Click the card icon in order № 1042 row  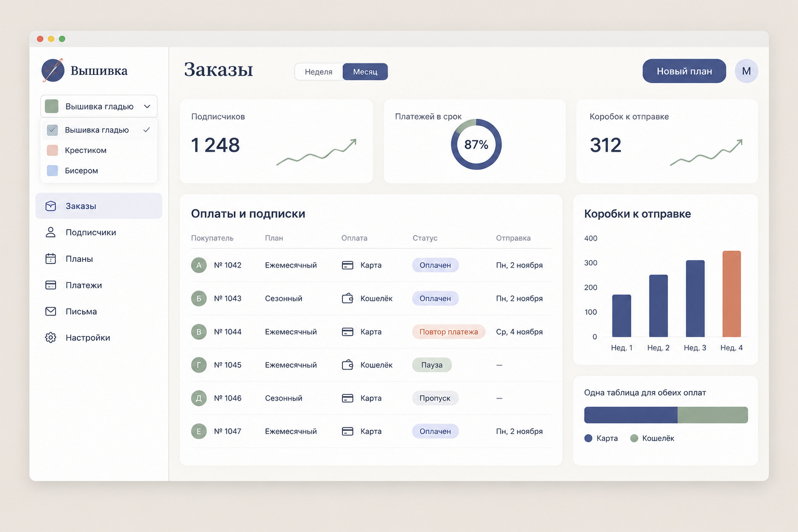point(348,265)
